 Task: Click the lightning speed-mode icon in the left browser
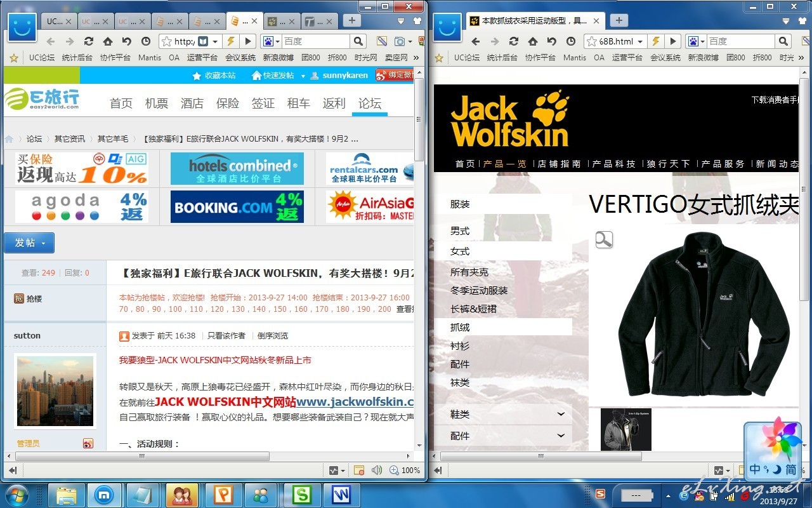[x=230, y=41]
